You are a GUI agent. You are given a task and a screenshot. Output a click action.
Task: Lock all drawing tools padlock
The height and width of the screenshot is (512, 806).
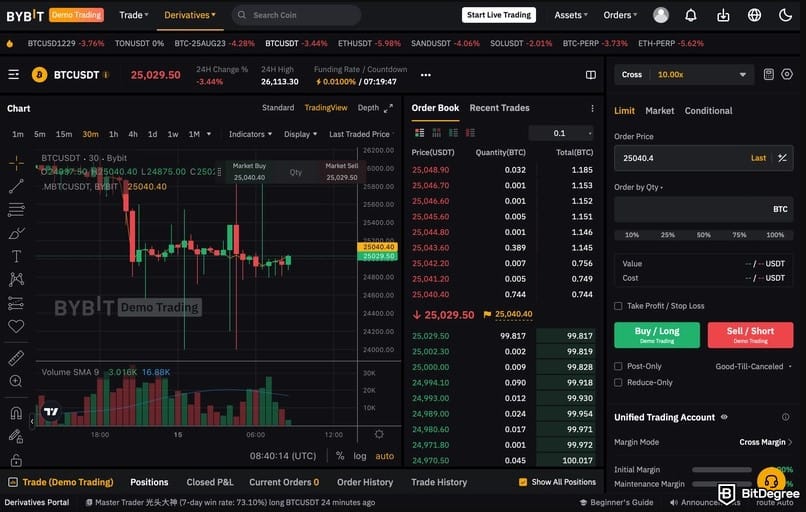click(16, 459)
